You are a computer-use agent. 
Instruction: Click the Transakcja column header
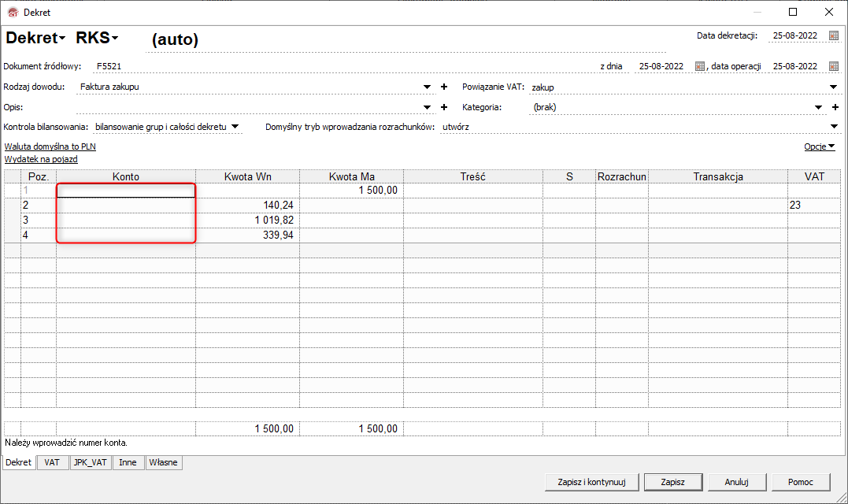click(718, 177)
